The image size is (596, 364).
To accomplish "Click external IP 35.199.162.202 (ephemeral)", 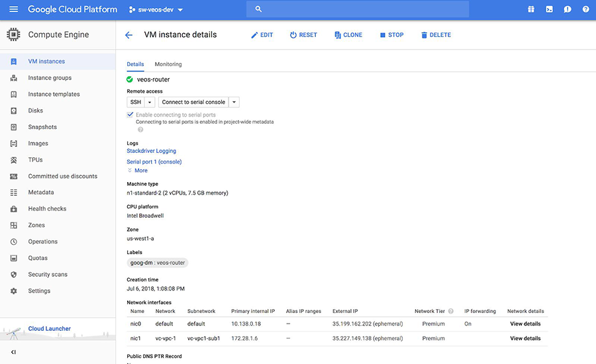I will [x=368, y=324].
